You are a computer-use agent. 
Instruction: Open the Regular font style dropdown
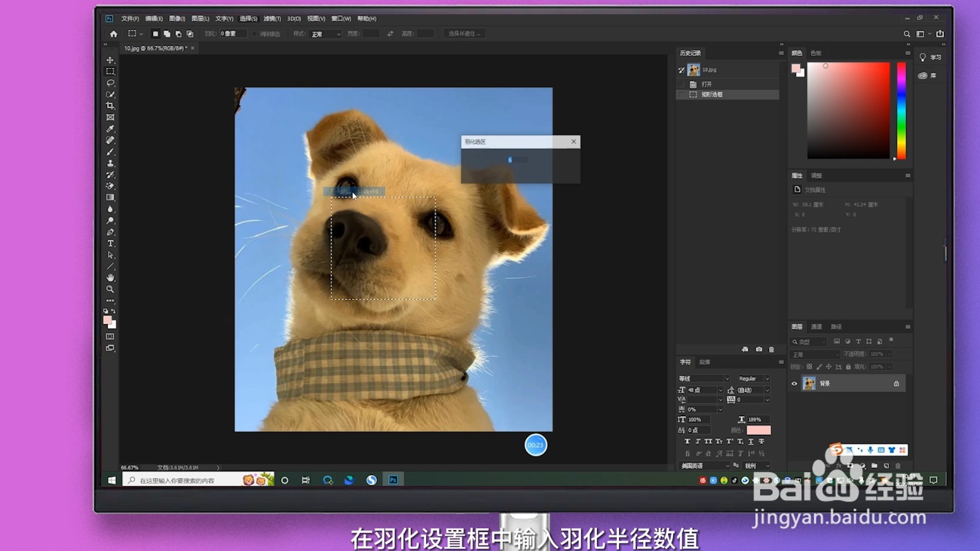753,378
